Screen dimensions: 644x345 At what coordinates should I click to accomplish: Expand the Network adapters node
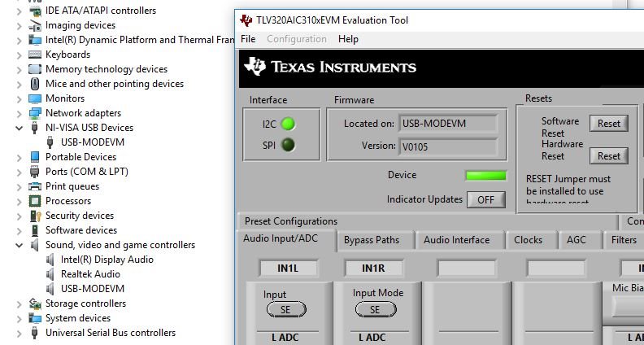19,113
